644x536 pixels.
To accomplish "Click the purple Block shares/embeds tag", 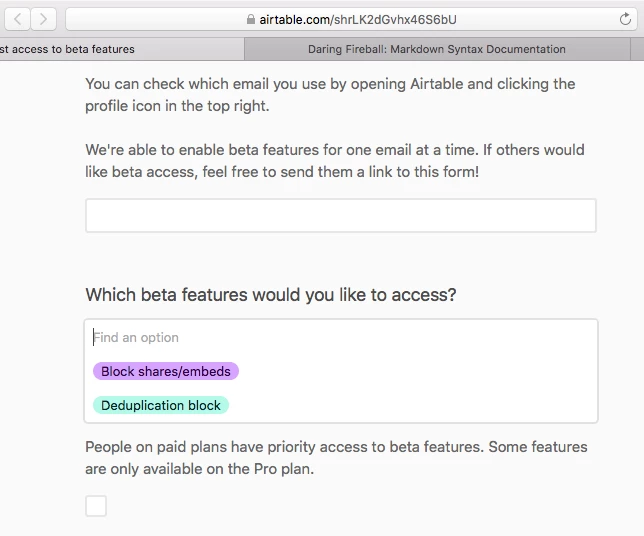I will click(166, 371).
